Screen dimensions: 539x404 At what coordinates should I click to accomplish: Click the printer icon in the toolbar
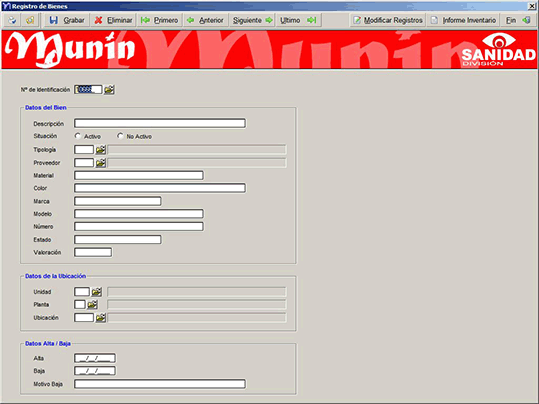[12, 20]
